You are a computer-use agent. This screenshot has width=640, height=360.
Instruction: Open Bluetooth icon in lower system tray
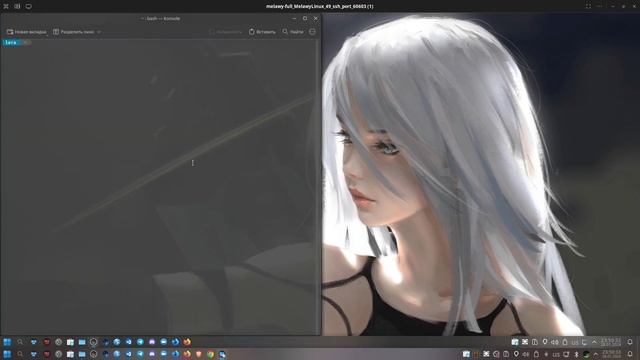(576, 354)
